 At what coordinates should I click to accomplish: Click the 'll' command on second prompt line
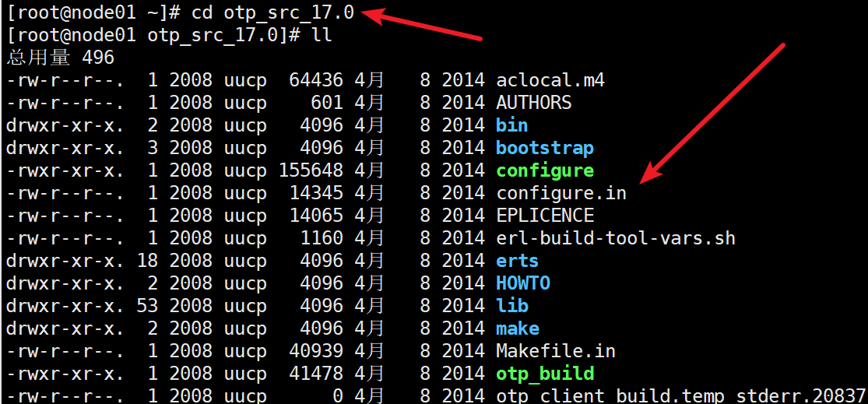[322, 36]
